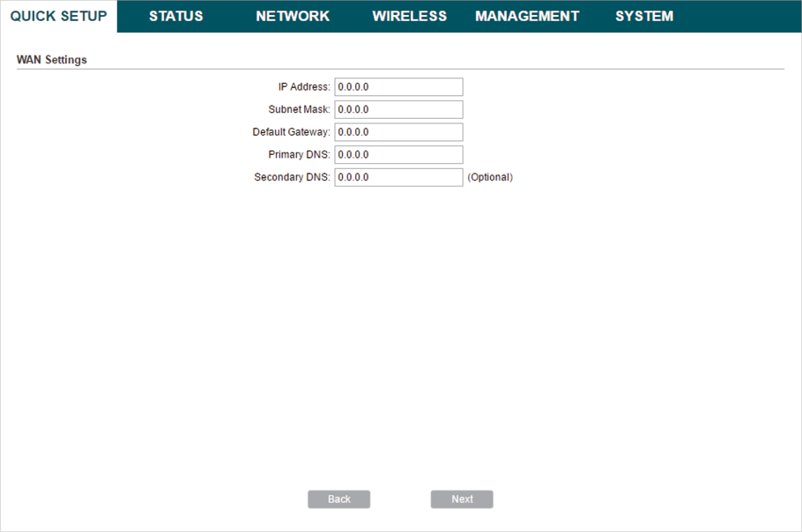This screenshot has height=532, width=802.
Task: Select the Default Gateway field
Action: pyautogui.click(x=399, y=132)
